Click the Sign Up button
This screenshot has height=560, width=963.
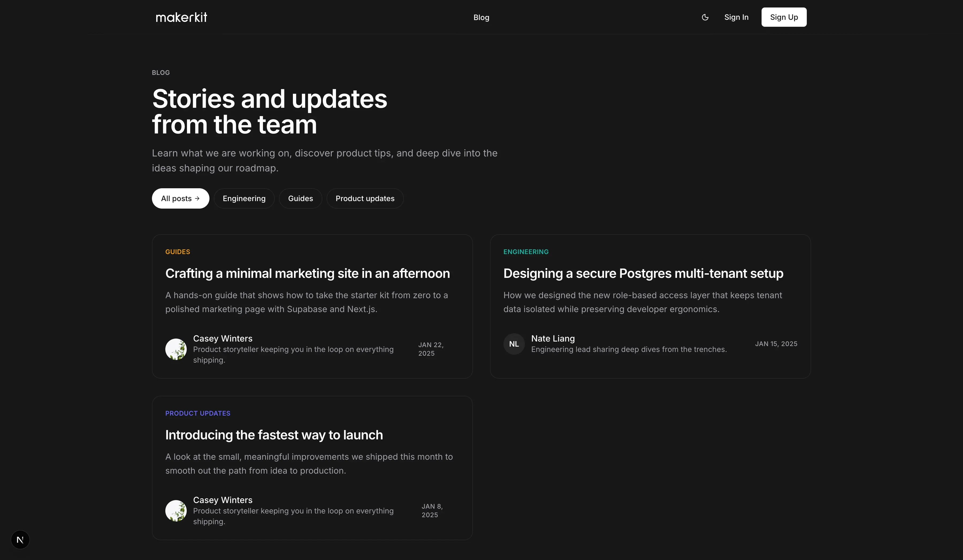784,17
